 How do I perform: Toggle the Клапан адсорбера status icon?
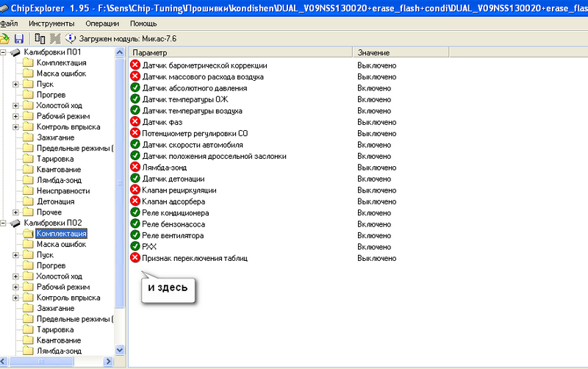click(135, 201)
